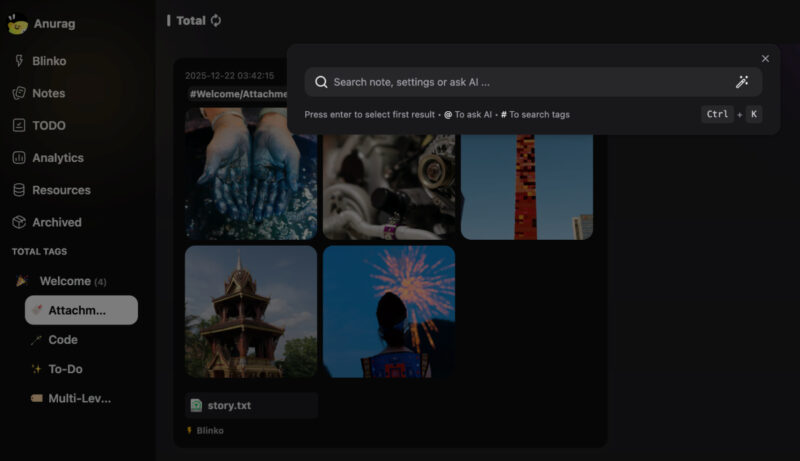
Task: Click the story.txt file icon
Action: pyautogui.click(x=196, y=405)
